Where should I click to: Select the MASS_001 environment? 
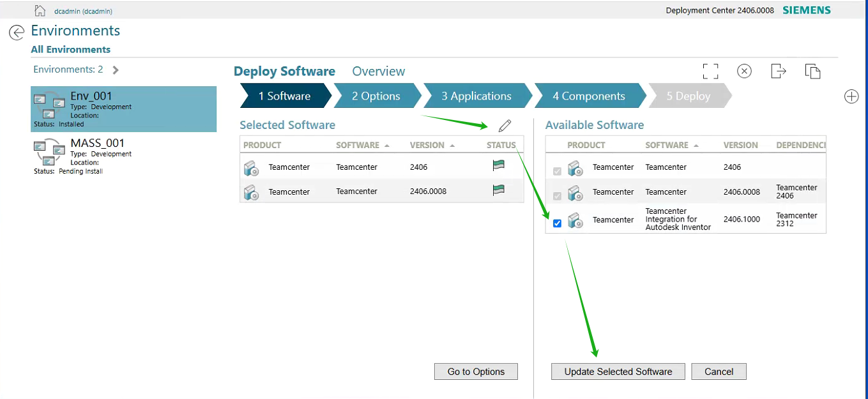tap(124, 156)
